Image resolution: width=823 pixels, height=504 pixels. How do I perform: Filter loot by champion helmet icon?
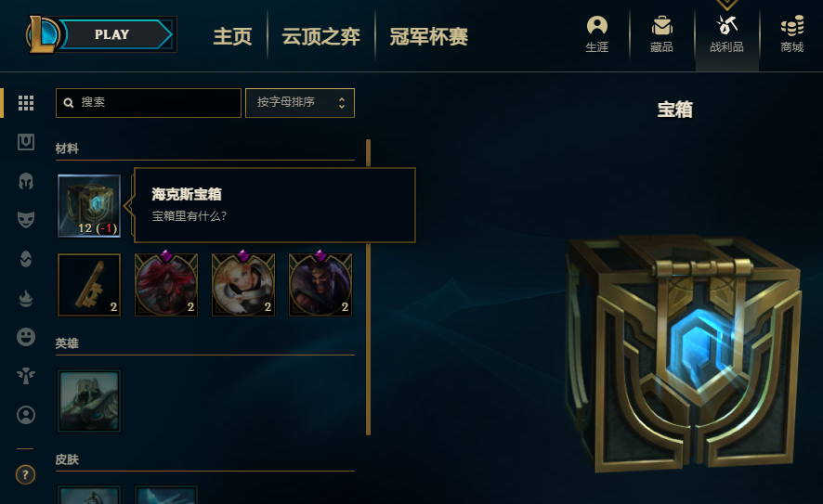coord(26,182)
